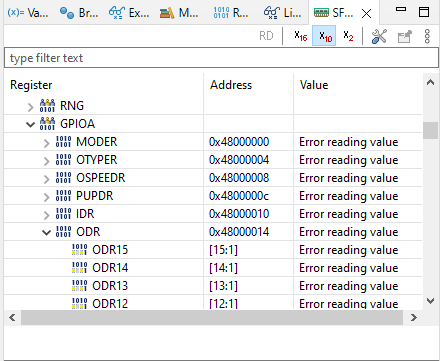Image resolution: width=440 pixels, height=361 pixels.
Task: Click the horizontal scrollbar thumb
Action: 212,317
